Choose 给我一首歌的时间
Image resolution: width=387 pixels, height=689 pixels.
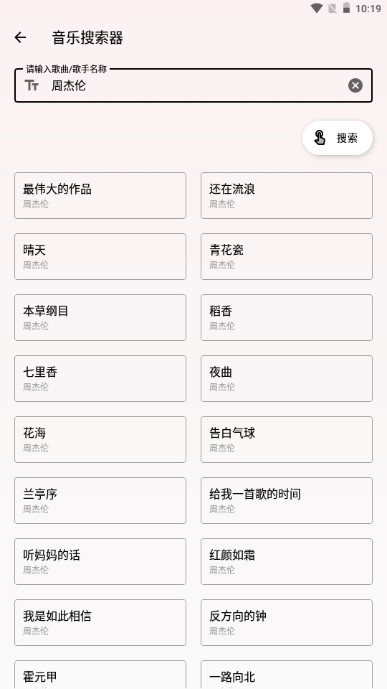coord(286,501)
